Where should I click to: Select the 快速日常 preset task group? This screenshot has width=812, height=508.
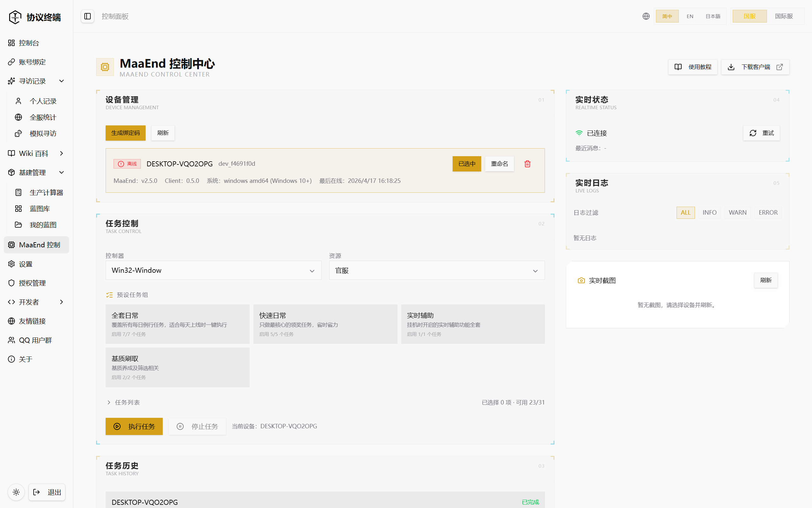click(325, 324)
